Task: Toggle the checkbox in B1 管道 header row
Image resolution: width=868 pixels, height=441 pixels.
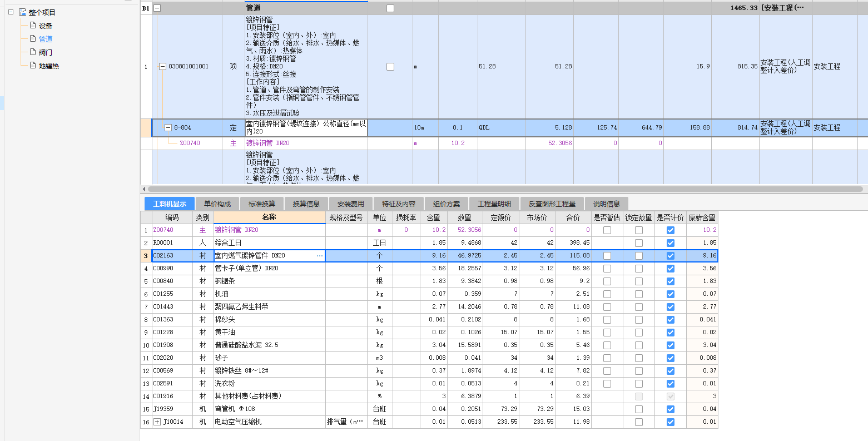Action: pyautogui.click(x=390, y=8)
